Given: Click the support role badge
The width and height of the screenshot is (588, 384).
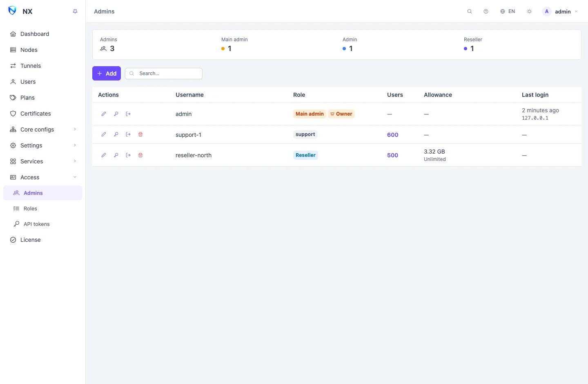Looking at the screenshot, I should 305,134.
